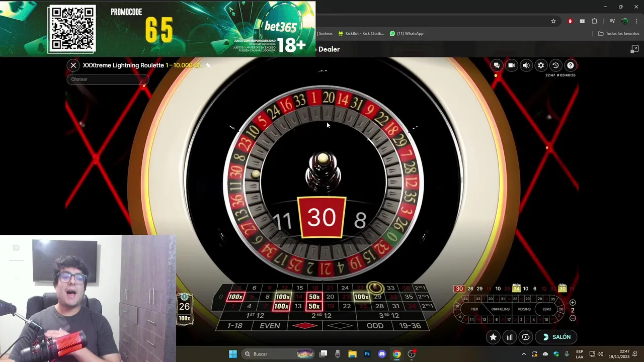Place chip on number 13 on betting grid
644x362 pixels.
298,306
